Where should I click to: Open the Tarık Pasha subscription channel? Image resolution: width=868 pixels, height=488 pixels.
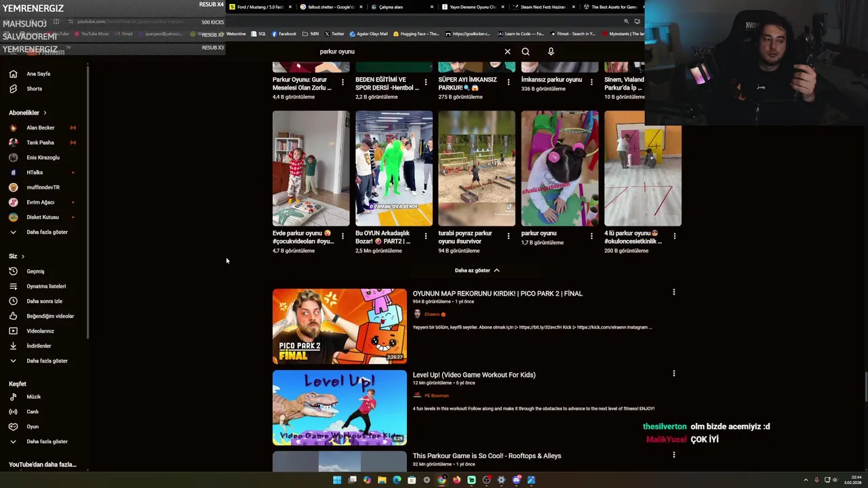coord(40,142)
